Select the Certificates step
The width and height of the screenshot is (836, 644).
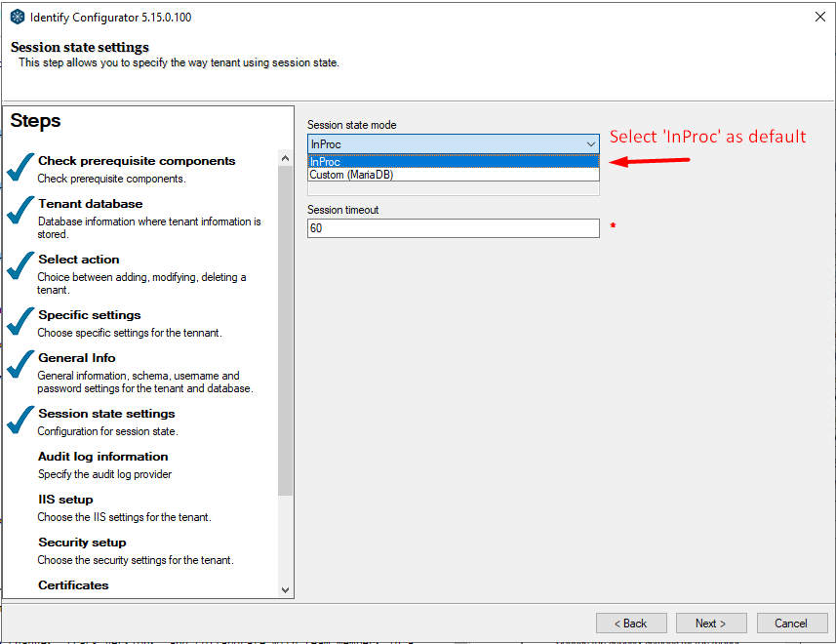[x=73, y=585]
